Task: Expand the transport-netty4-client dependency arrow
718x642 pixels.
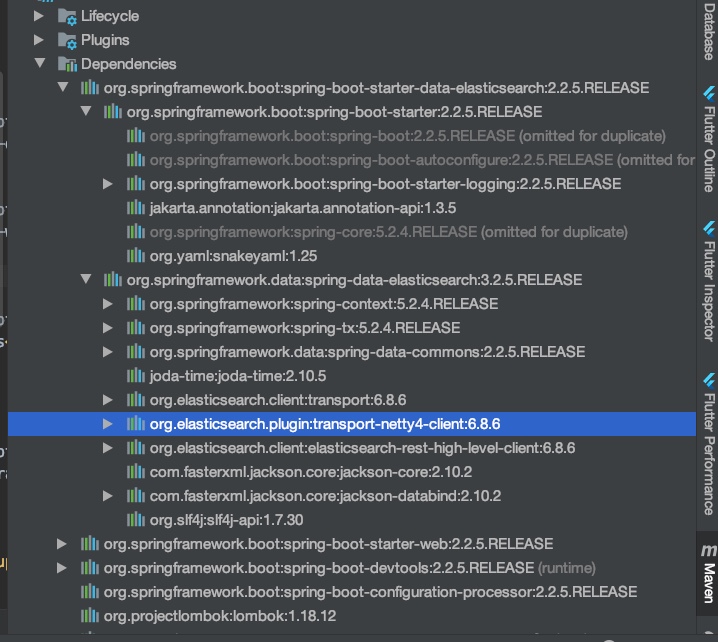Action: (x=108, y=424)
